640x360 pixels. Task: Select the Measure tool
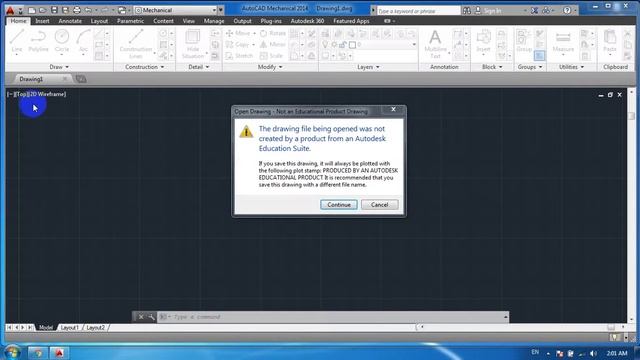pyautogui.click(x=563, y=41)
